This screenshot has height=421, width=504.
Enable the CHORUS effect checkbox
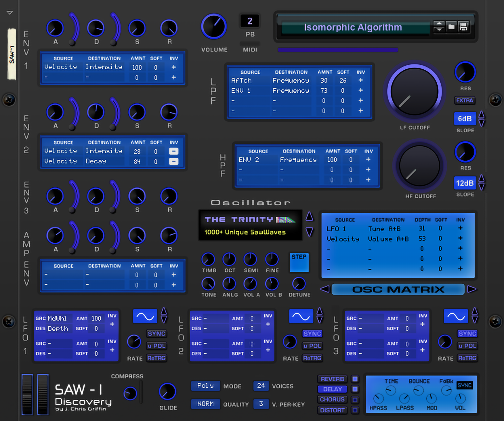[x=355, y=400]
